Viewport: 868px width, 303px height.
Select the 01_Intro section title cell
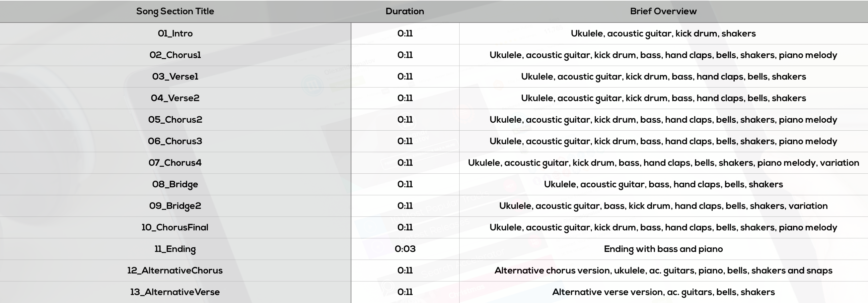point(175,34)
